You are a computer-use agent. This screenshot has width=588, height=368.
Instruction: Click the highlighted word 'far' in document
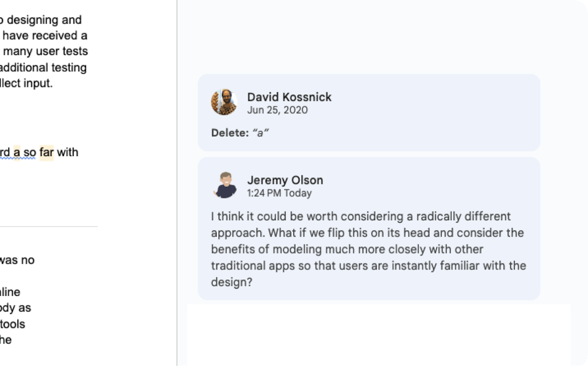pyautogui.click(x=46, y=152)
